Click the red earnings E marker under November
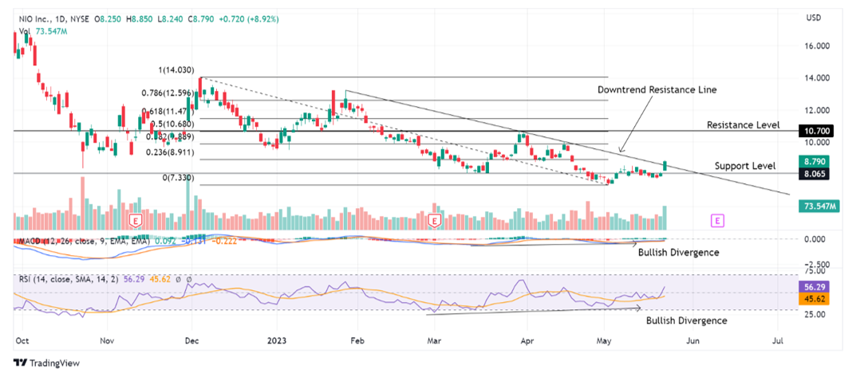Image resolution: width=868 pixels, height=385 pixels. click(135, 222)
